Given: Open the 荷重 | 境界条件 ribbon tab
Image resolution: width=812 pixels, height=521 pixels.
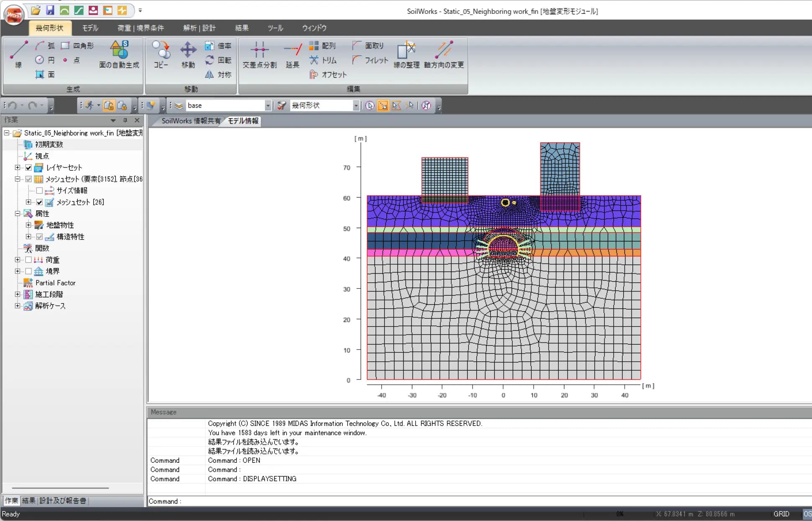Looking at the screenshot, I should pyautogui.click(x=141, y=28).
